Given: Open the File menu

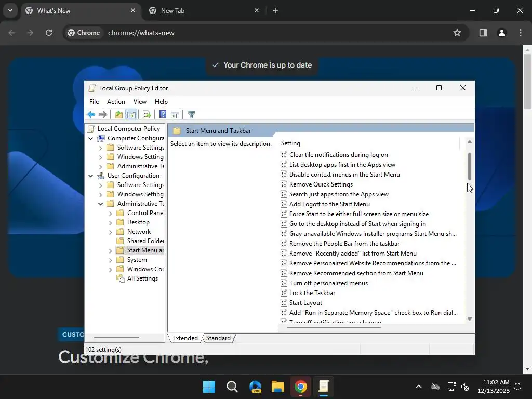Looking at the screenshot, I should click(x=94, y=102).
